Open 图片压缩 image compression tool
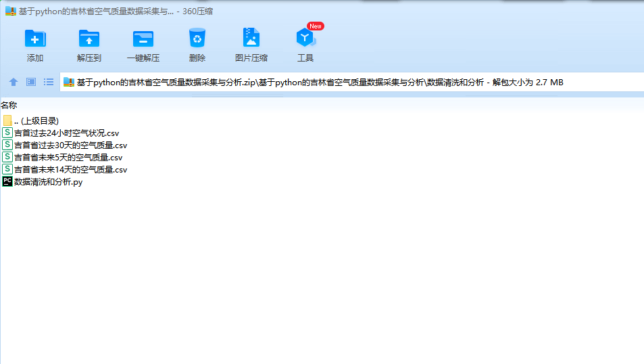 [251, 37]
